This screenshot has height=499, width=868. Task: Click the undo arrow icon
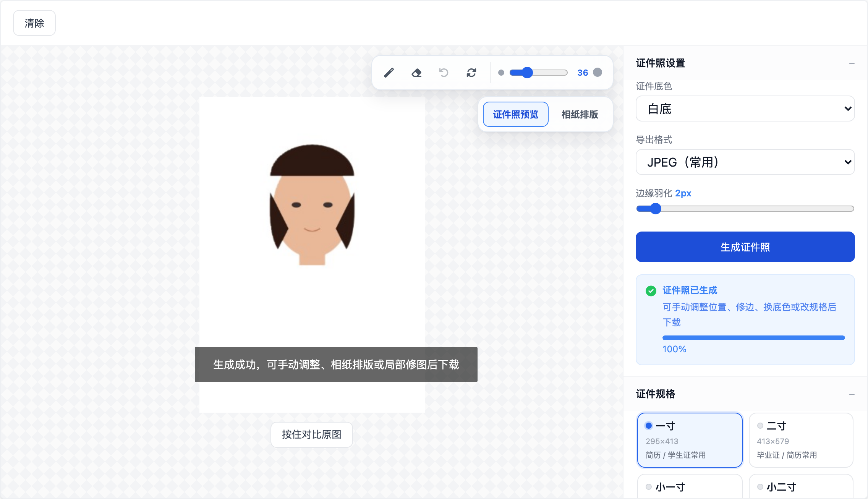point(444,73)
